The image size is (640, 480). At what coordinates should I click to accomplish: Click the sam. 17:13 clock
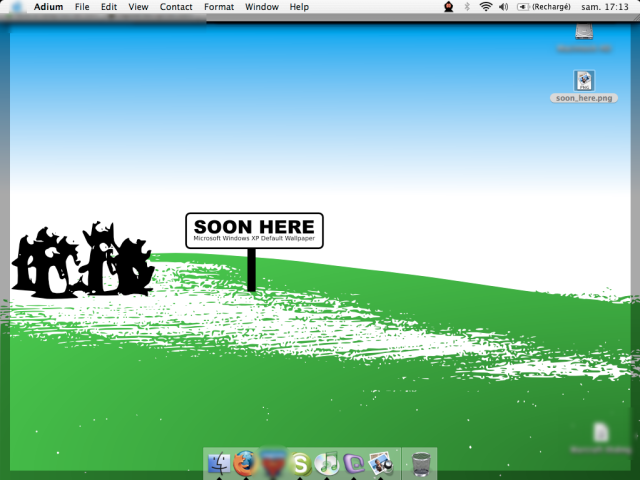pyautogui.click(x=604, y=7)
